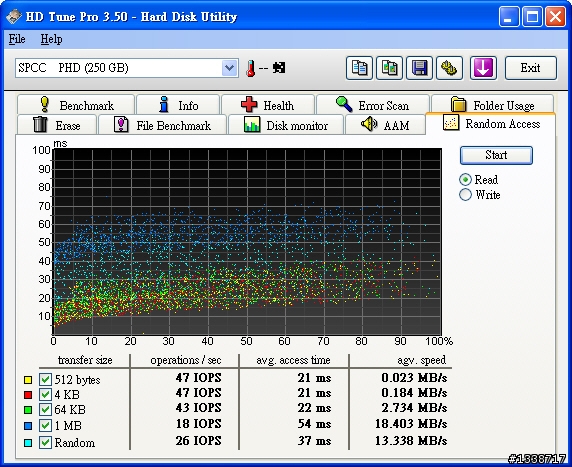Switch to the Disk monitor tab
This screenshot has width=572, height=467.
coord(286,125)
